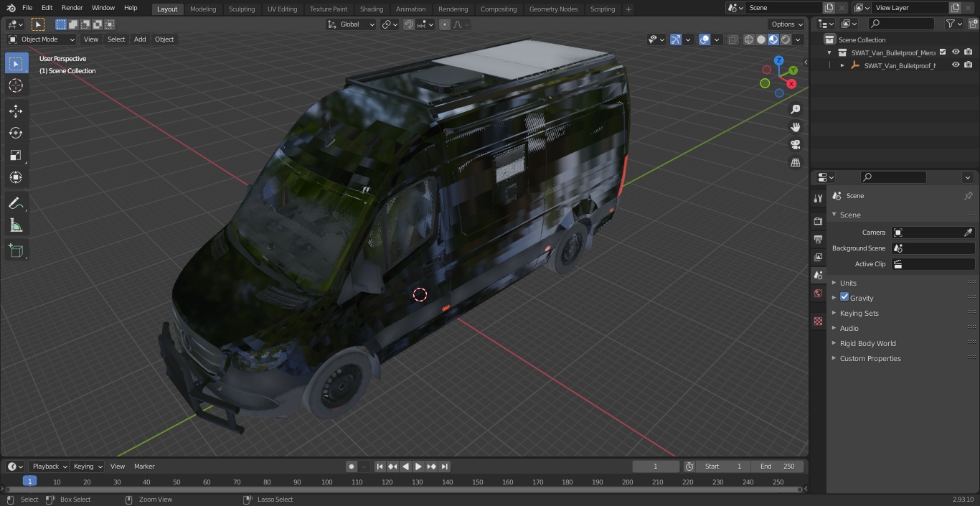Click the Z axis on the navigation gizmo
The image size is (980, 506).
coord(779,61)
